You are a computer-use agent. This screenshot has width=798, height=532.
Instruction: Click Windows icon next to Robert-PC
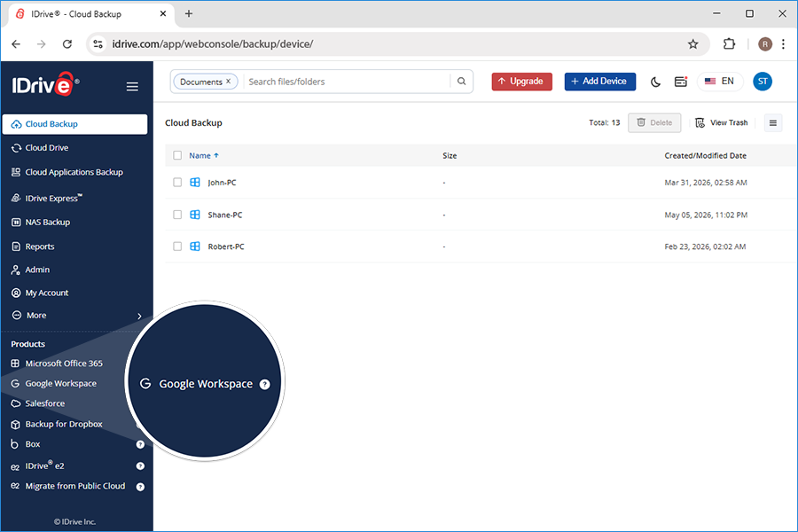(195, 246)
